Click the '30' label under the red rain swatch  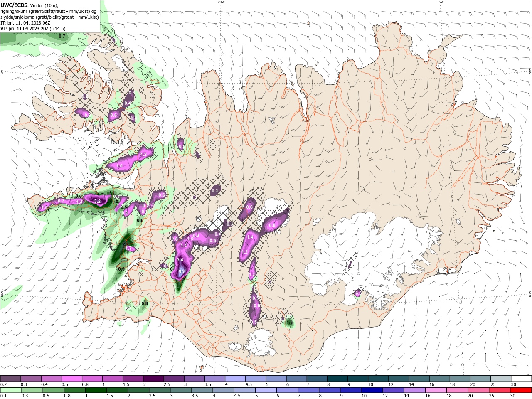pyautogui.click(x=513, y=396)
